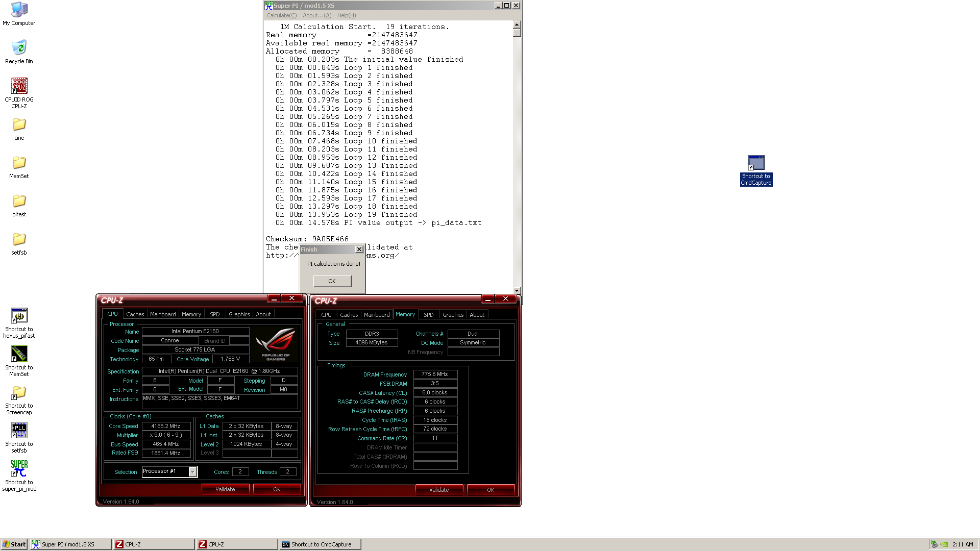The width and height of the screenshot is (980, 551).
Task: Select CPU tab in right CPU-Z window
Action: [x=327, y=315]
